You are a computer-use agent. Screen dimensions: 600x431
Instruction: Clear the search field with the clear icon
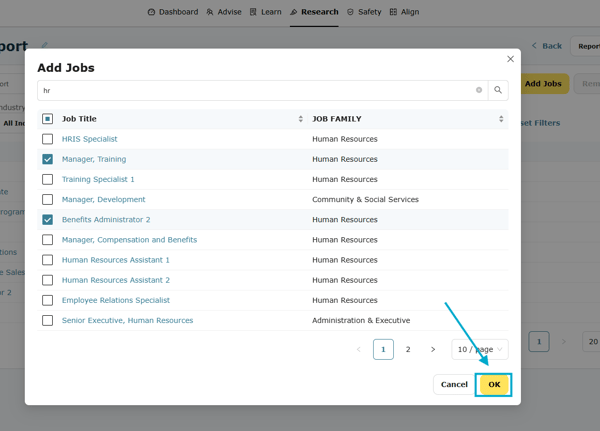[479, 90]
